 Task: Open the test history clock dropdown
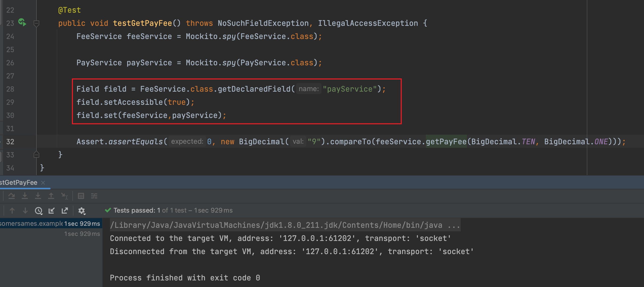click(x=39, y=211)
